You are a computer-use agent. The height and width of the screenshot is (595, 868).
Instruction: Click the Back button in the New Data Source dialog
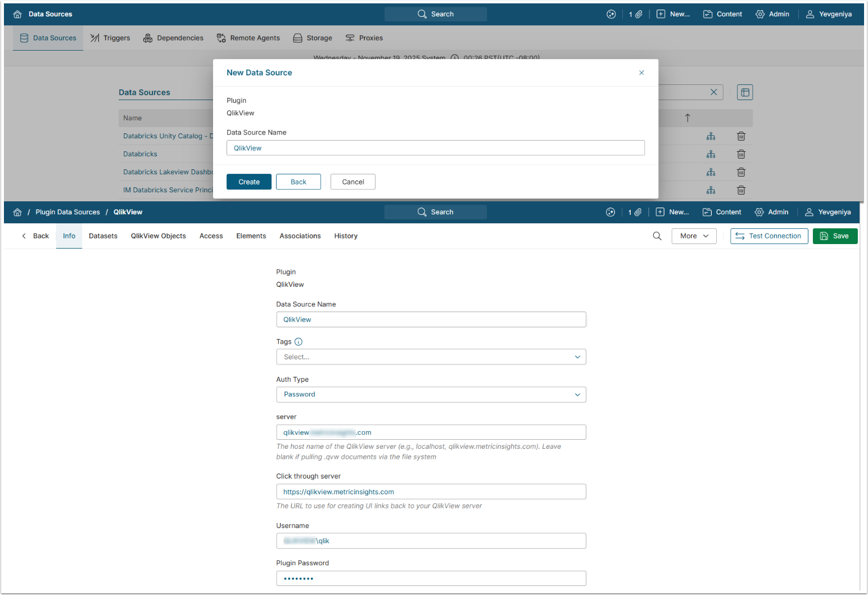pyautogui.click(x=299, y=182)
